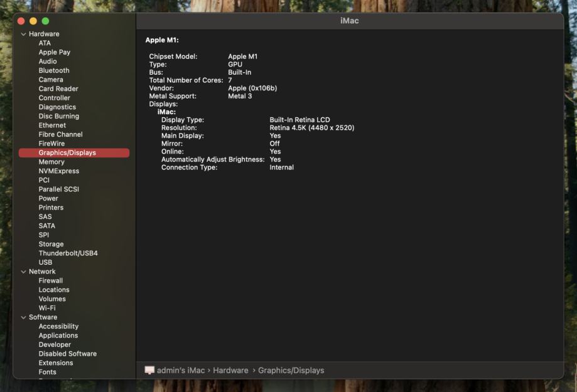The width and height of the screenshot is (577, 392).
Task: Click the iMac computer icon in path bar
Action: point(149,370)
